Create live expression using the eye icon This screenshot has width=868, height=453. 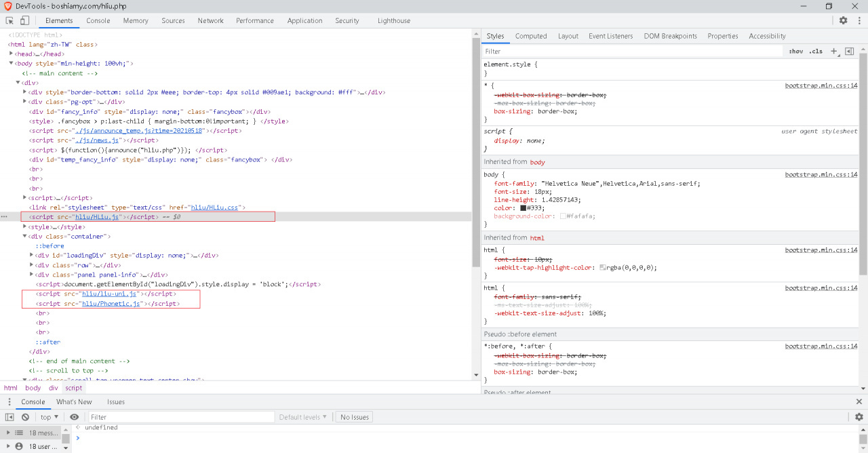tap(75, 417)
